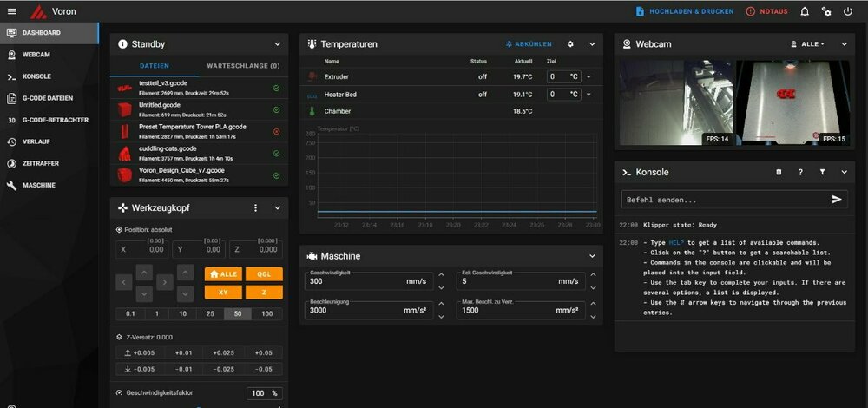This screenshot has height=408, width=868.
Task: Click Befehl senden console input
Action: tap(725, 200)
